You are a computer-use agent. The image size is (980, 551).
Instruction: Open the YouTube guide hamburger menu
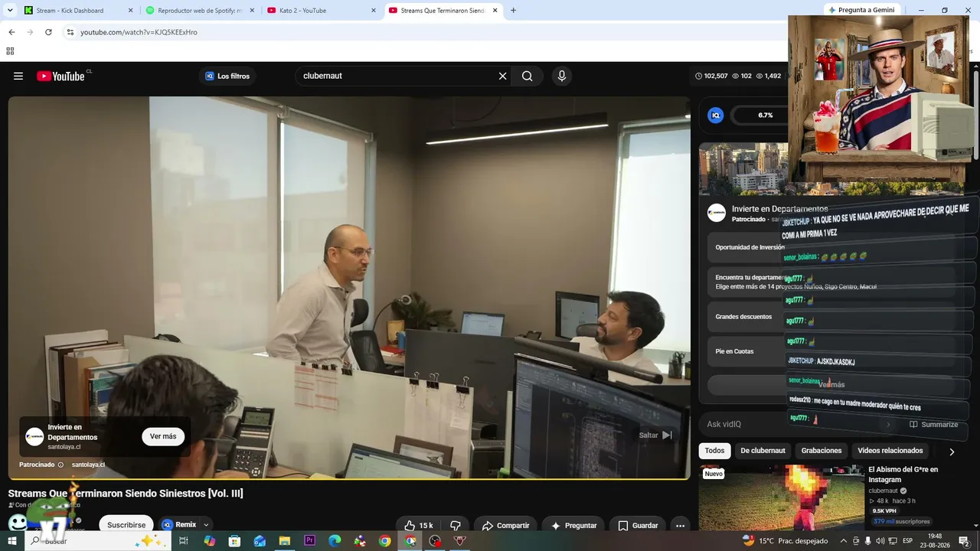coord(18,76)
